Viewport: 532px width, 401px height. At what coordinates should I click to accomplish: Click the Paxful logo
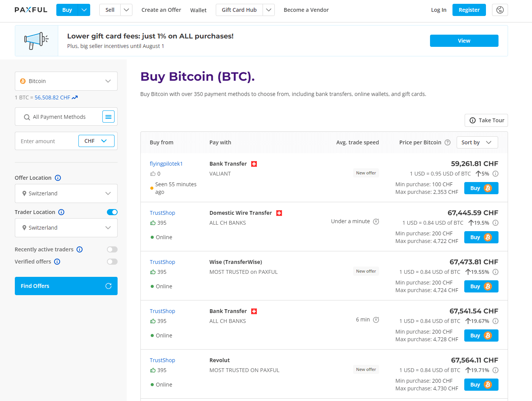(31, 10)
